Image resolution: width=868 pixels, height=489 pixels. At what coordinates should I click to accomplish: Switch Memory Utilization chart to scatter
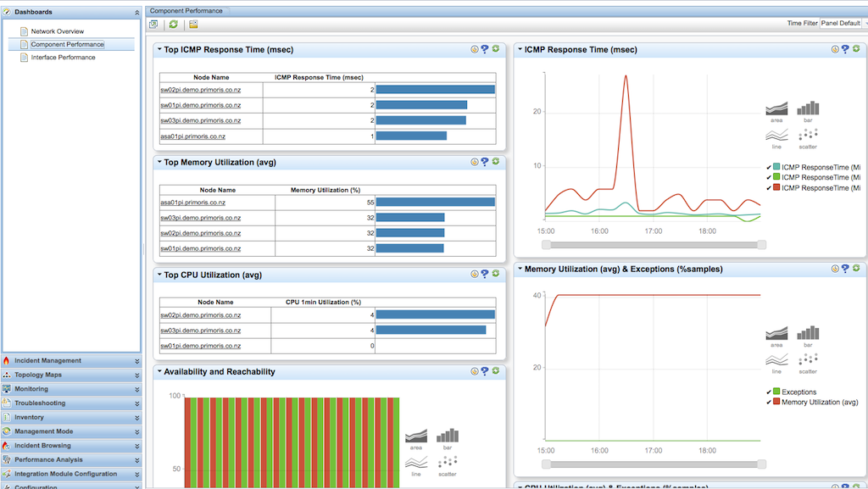(x=808, y=364)
